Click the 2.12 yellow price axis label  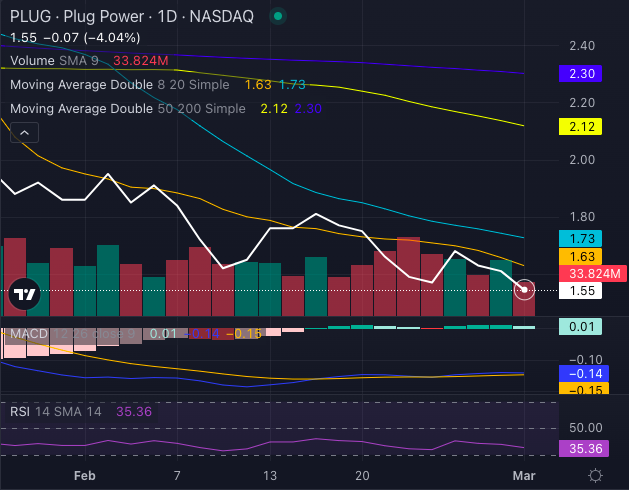coord(579,126)
